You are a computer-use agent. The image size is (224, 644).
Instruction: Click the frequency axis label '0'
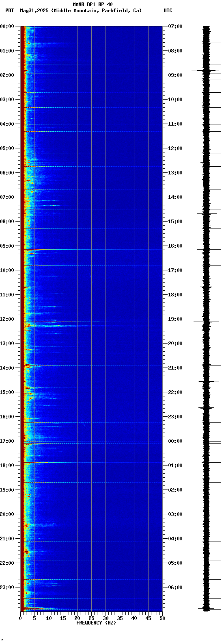20,618
